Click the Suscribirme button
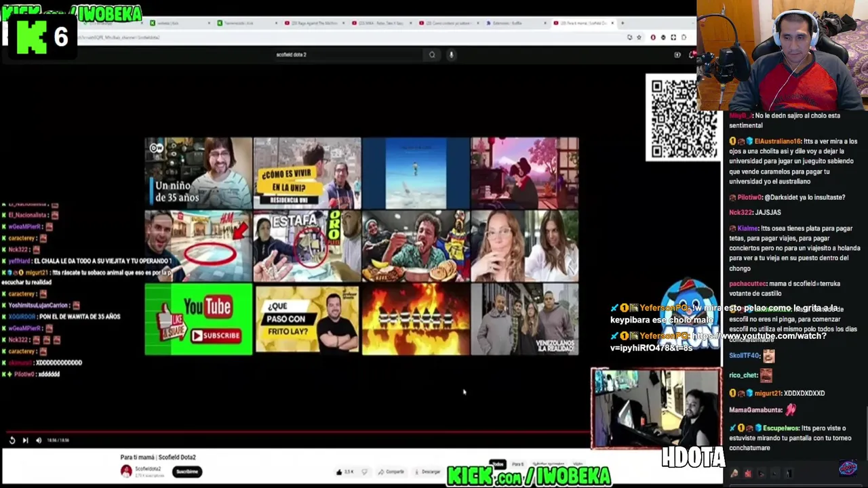 click(x=187, y=471)
